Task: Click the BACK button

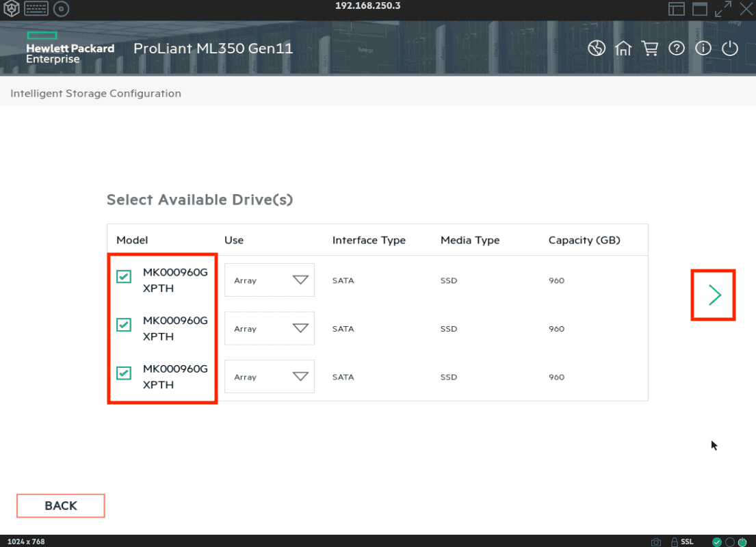Action: pos(61,506)
